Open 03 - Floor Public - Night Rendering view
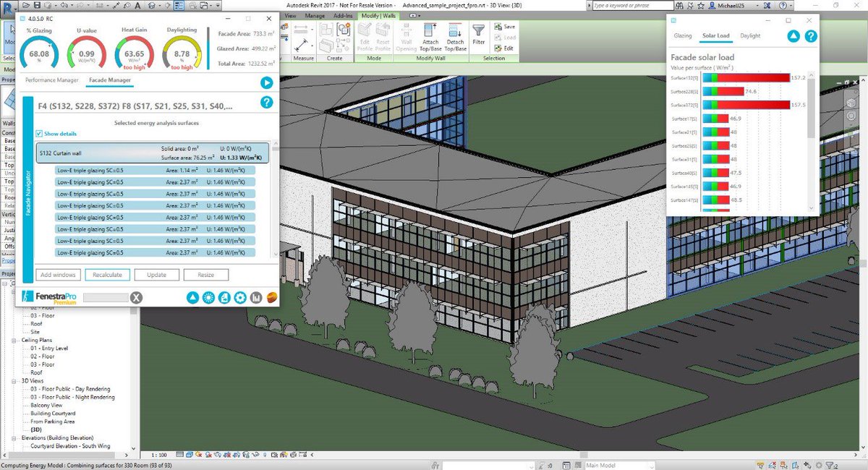Viewport: 868px width, 470px height. pos(72,397)
